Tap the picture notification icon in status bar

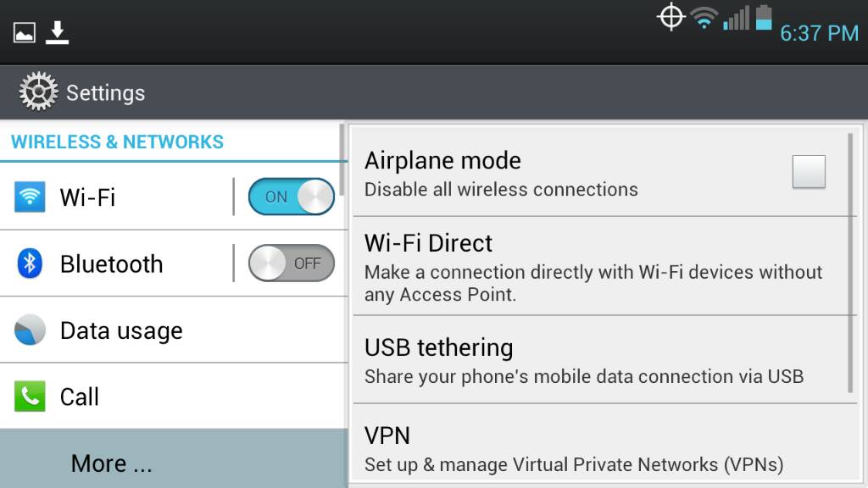(25, 33)
